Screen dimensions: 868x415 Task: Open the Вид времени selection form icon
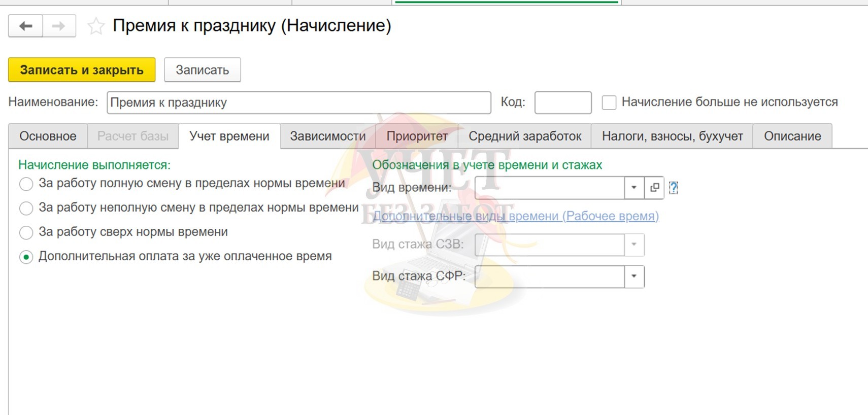click(654, 188)
